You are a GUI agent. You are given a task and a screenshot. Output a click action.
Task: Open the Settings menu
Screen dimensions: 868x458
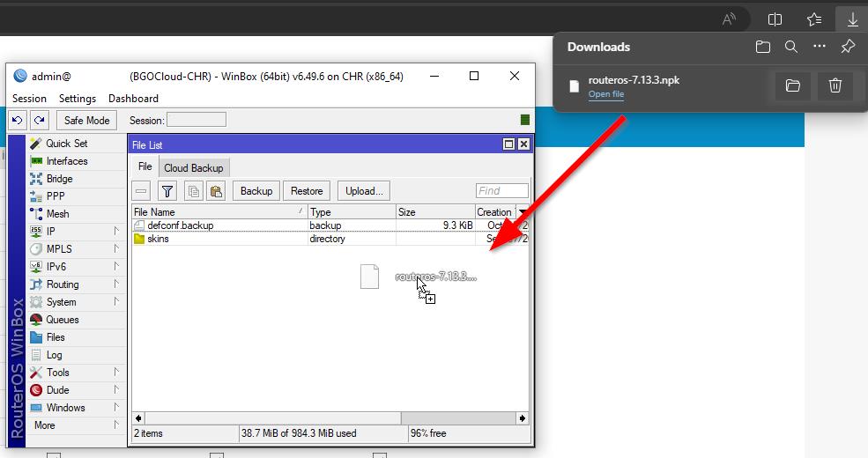[x=78, y=99]
